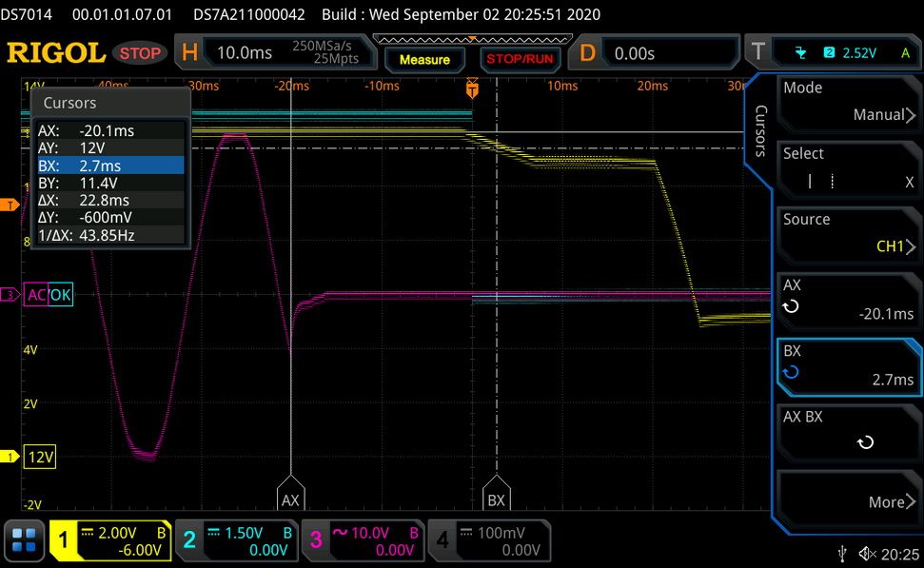Toggle channel 2 with 1.50V scale
Viewport: 924px width, 568px height.
[x=237, y=540]
